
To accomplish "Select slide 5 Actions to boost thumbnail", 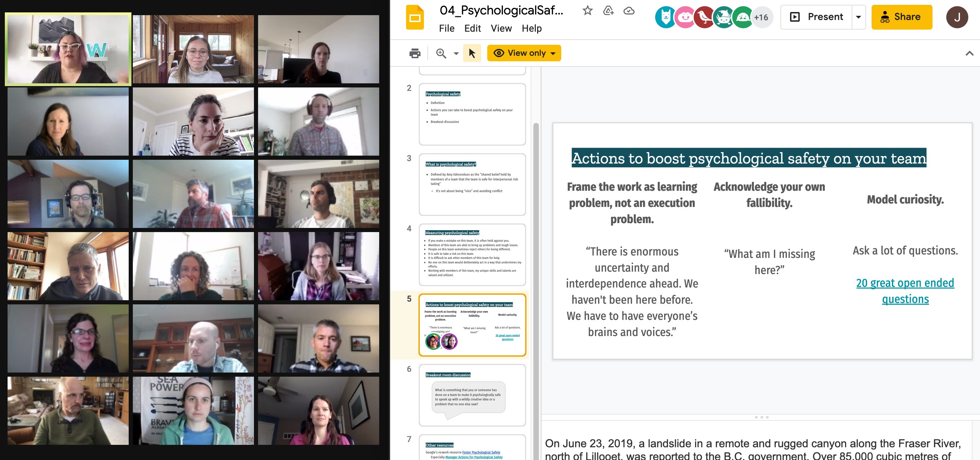I will (472, 325).
